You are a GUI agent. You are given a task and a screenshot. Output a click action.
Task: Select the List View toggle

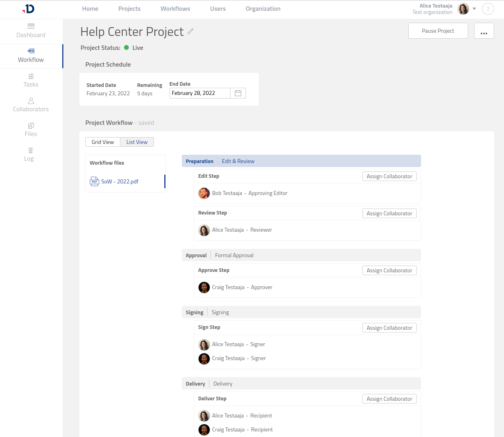point(137,142)
